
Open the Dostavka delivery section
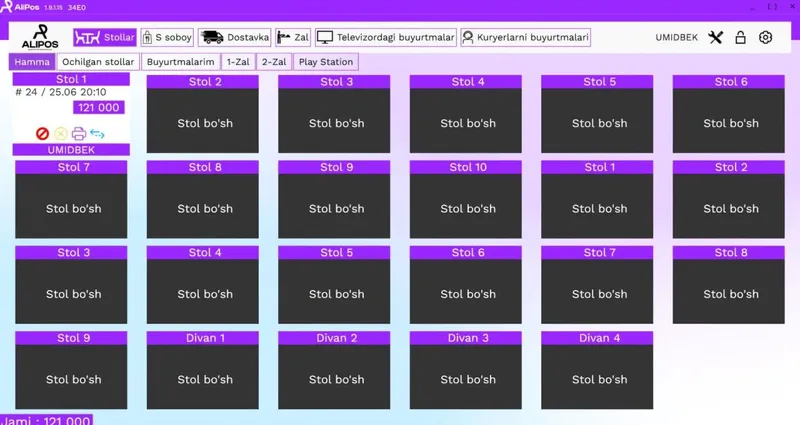(x=234, y=37)
